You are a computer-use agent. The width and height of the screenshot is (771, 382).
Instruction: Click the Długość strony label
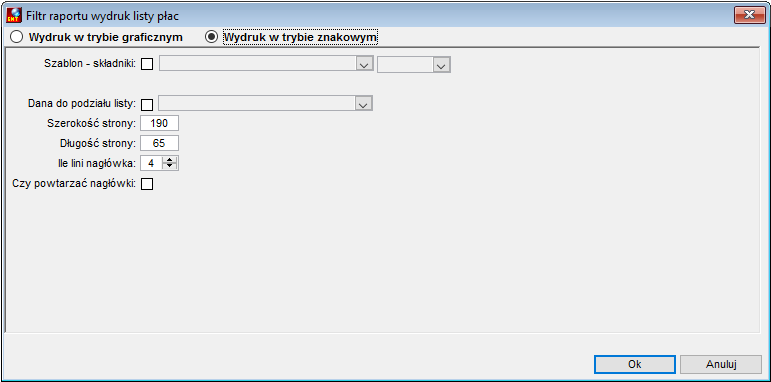[97, 143]
